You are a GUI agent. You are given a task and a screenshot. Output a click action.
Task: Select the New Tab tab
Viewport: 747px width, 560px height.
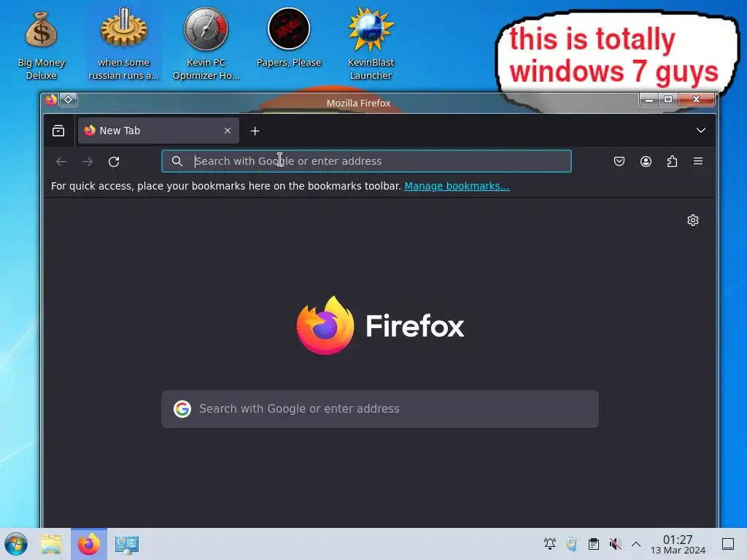(158, 131)
